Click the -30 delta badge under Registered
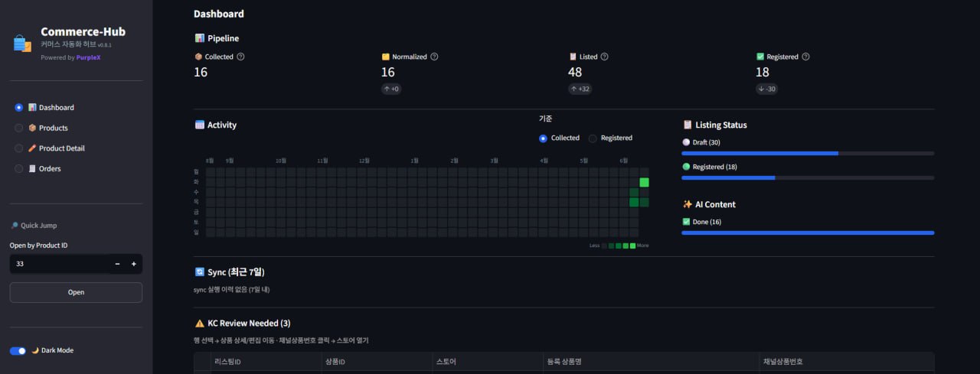The height and width of the screenshot is (374, 980). pos(766,89)
